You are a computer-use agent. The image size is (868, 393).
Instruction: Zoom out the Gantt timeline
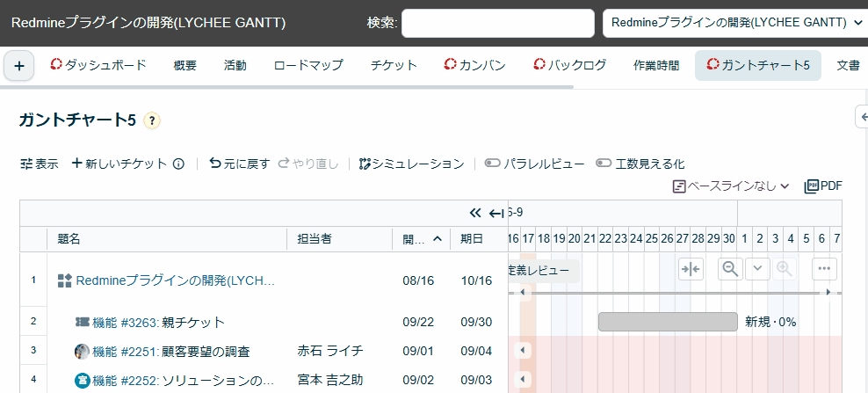tap(730, 269)
